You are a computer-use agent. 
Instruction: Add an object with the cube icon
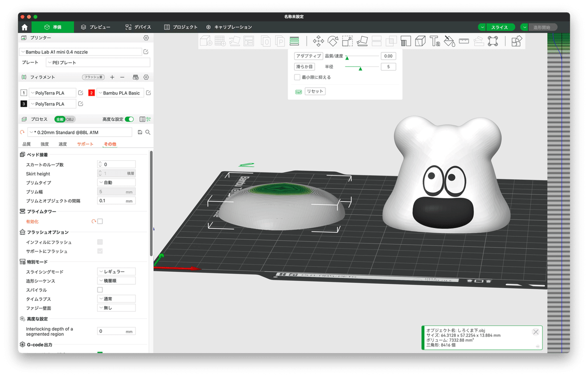[x=206, y=41]
